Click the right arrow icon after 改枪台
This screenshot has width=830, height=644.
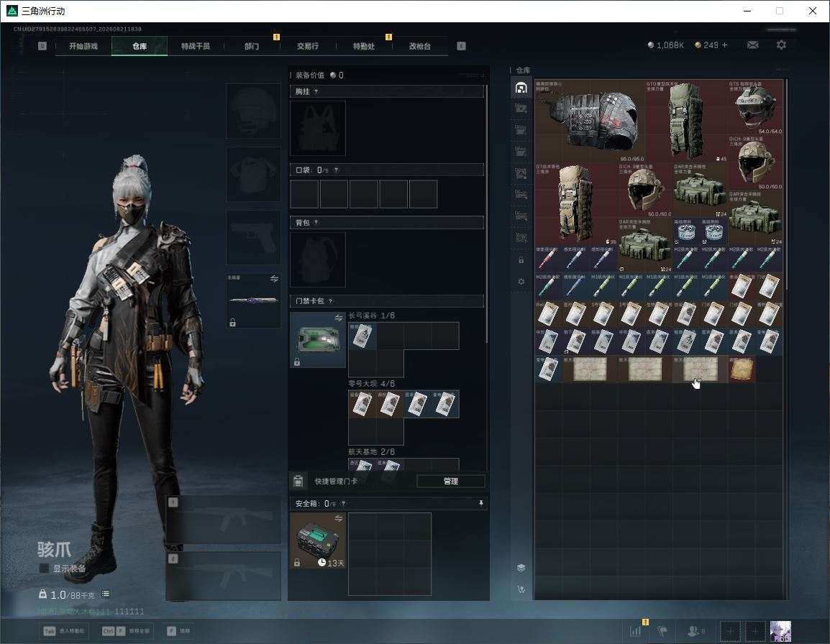461,46
